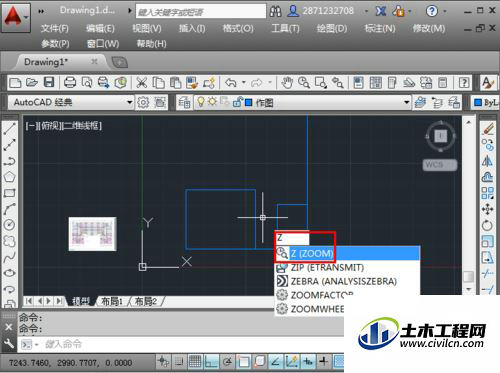The height and width of the screenshot is (373, 500).
Task: Open the ByLayer color dropdown
Action: [x=486, y=102]
